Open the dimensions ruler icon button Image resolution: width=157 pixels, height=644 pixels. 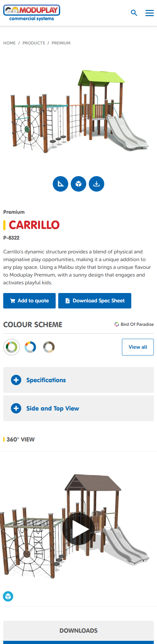[60, 184]
